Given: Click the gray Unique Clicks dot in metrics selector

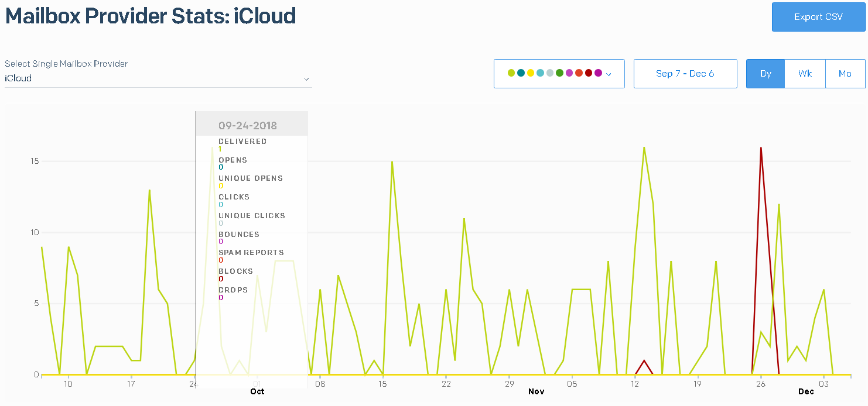Looking at the screenshot, I should pos(549,73).
